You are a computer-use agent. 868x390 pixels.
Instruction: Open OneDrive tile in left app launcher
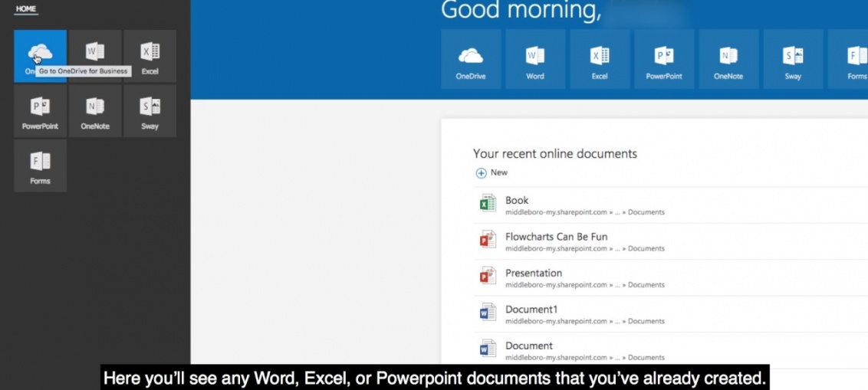click(x=40, y=56)
